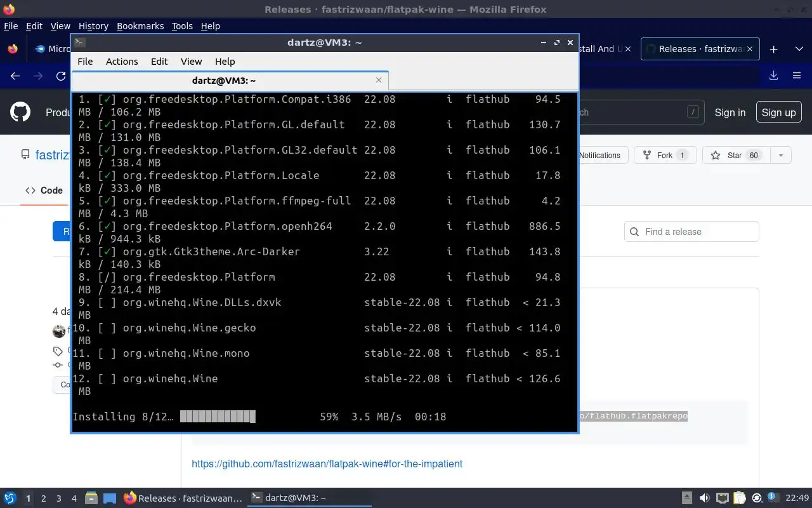This screenshot has height=508, width=812.
Task: Click the update notifier tray icon
Action: (x=757, y=498)
